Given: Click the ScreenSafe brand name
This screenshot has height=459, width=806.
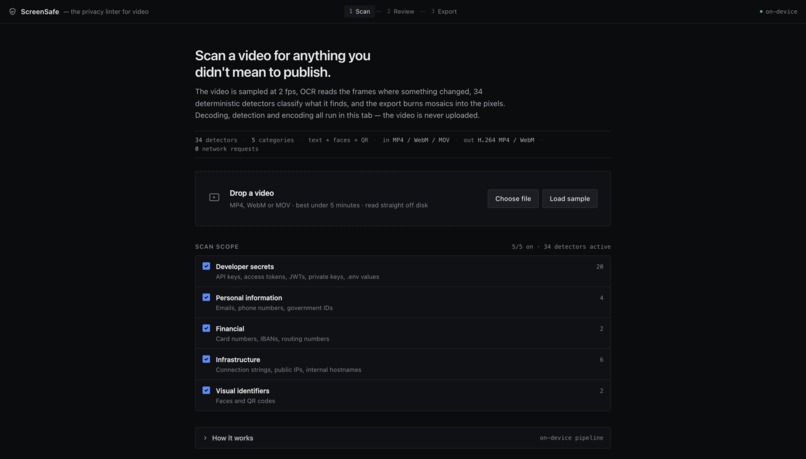Looking at the screenshot, I should pos(40,11).
